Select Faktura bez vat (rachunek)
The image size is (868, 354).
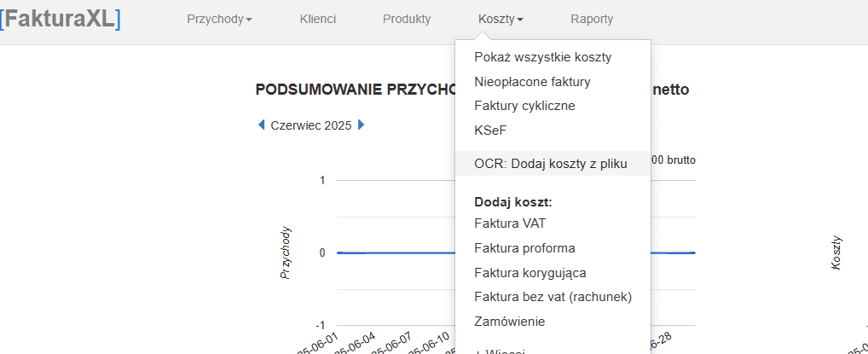click(553, 297)
